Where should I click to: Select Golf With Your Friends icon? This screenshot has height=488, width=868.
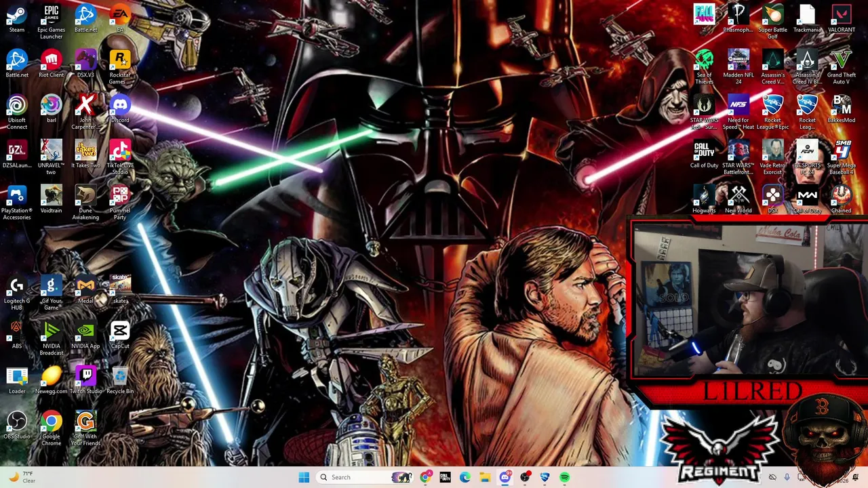pyautogui.click(x=85, y=429)
